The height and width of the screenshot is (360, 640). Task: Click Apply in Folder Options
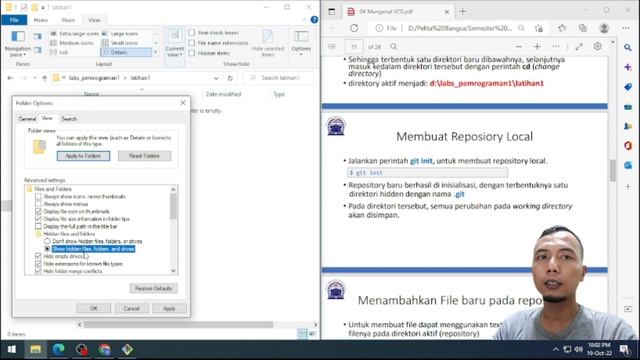[169, 309]
